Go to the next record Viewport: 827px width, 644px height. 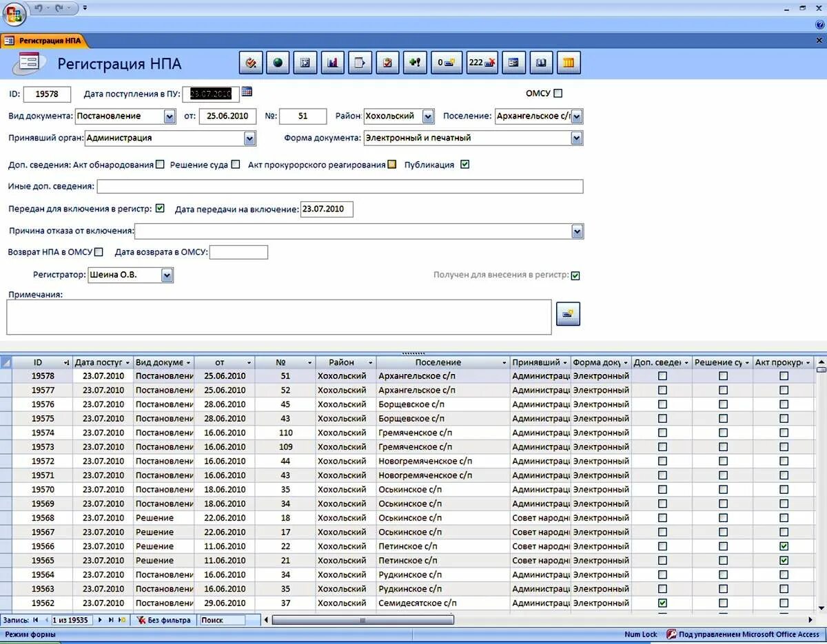pos(100,620)
